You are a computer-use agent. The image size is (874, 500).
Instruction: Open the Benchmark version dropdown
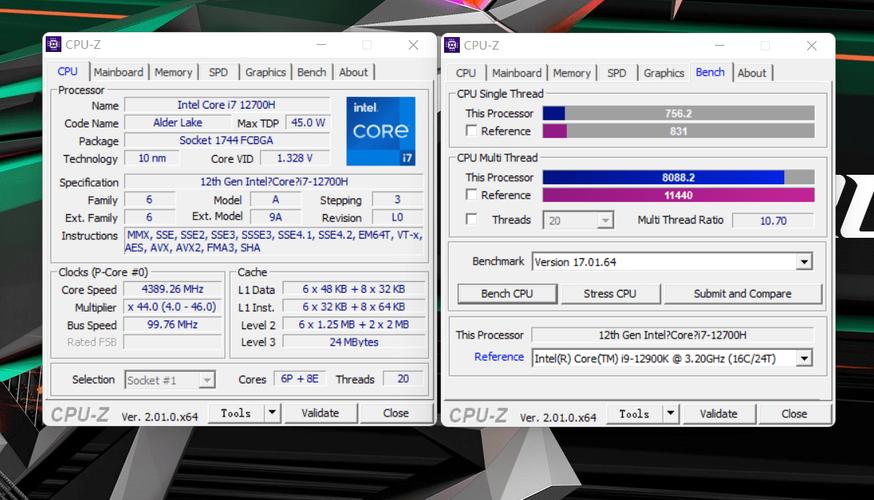(804, 262)
